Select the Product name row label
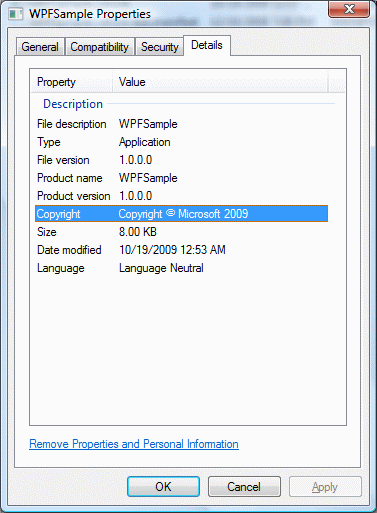This screenshot has width=377, height=513. (x=70, y=178)
